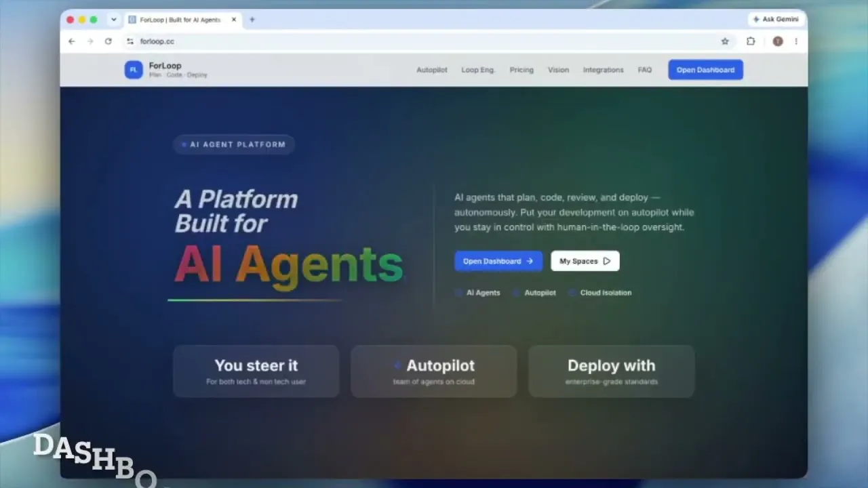Open the browser extensions puzzle icon

[x=751, y=41]
